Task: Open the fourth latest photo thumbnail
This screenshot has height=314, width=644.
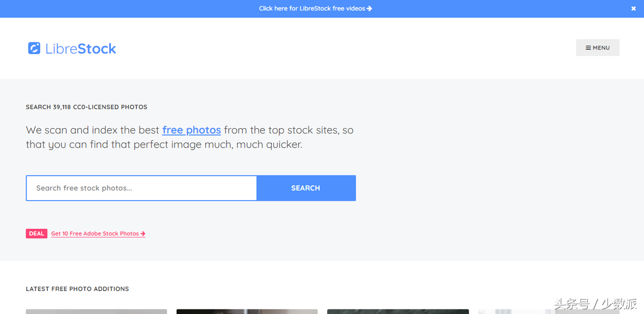Action: coord(549,312)
